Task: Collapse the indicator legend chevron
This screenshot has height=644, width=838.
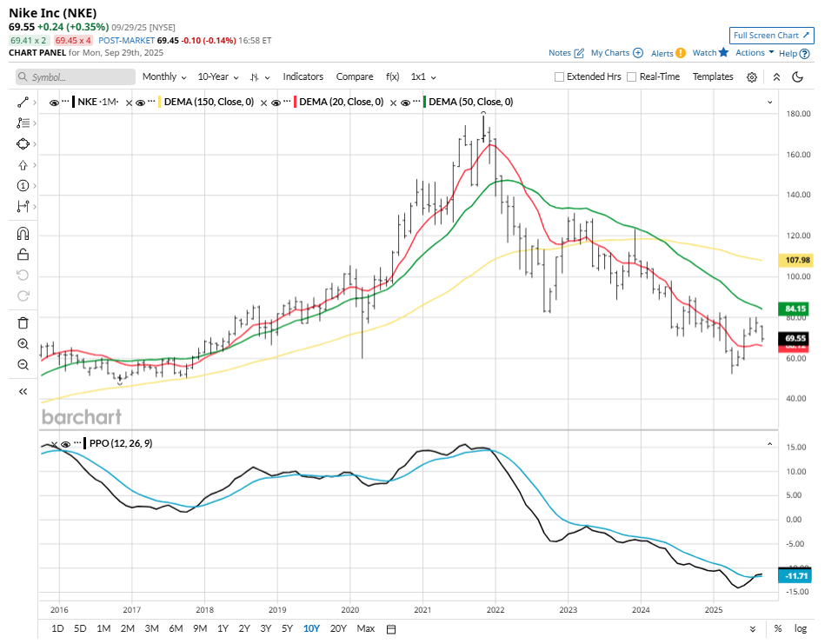Action: (x=769, y=102)
